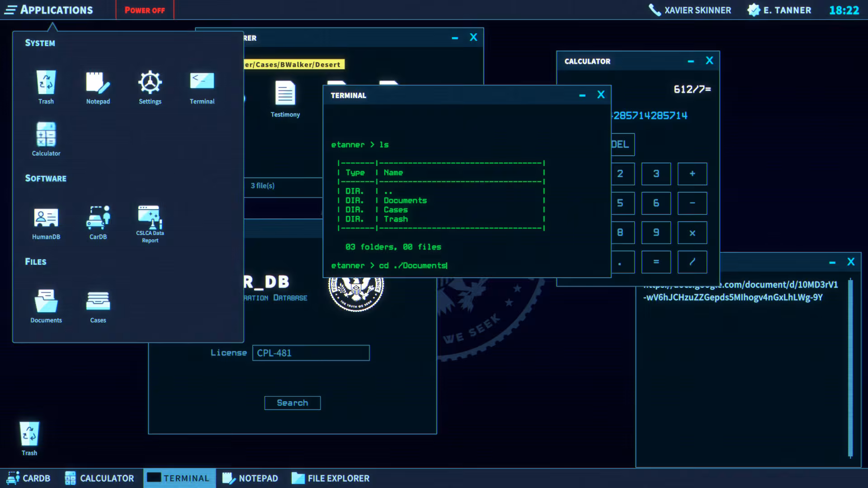Click the calculator 5 key
The image size is (868, 488).
tap(623, 203)
